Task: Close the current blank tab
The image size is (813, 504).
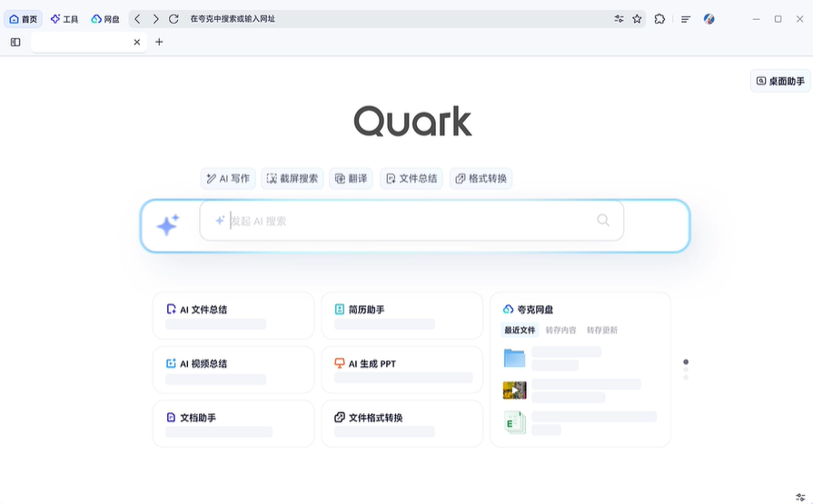Action: tap(137, 42)
